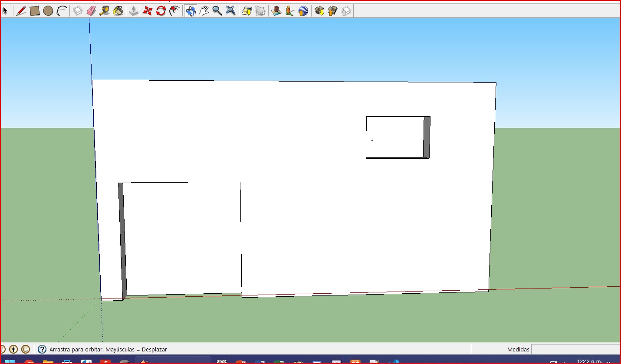Screen dimensions: 621x364
Task: Select the arrow Select tool
Action: 5,11
